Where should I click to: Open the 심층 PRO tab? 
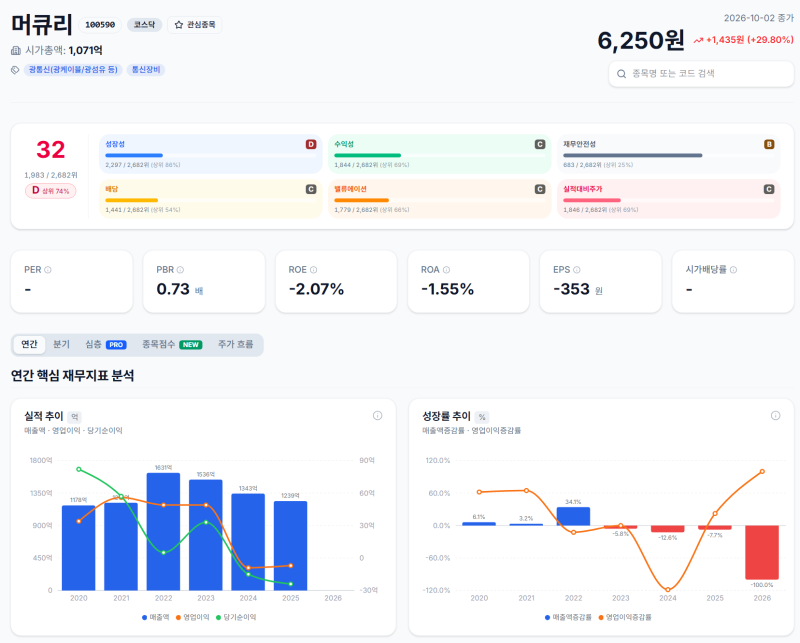pyautogui.click(x=106, y=344)
